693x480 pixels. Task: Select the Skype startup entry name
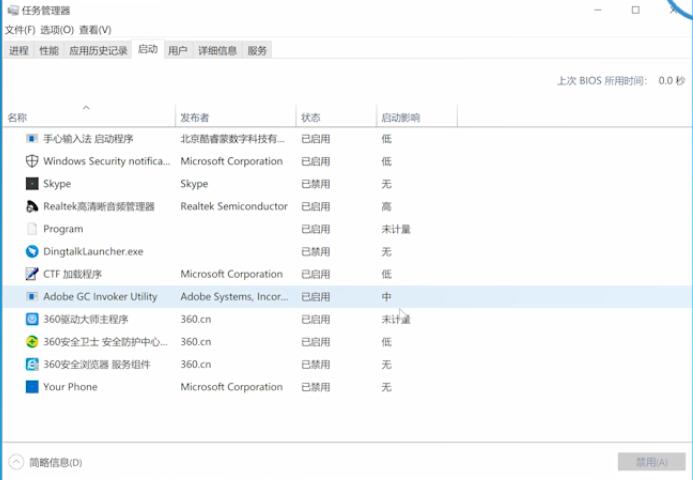(57, 184)
